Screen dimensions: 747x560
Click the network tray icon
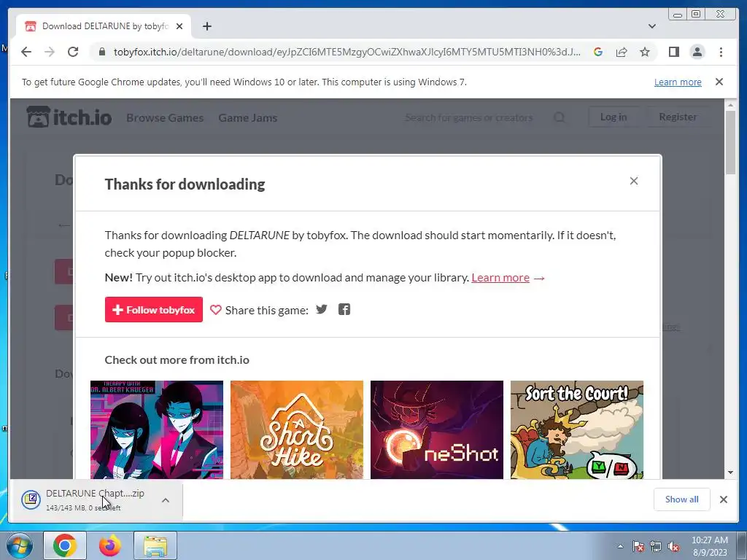coord(656,546)
